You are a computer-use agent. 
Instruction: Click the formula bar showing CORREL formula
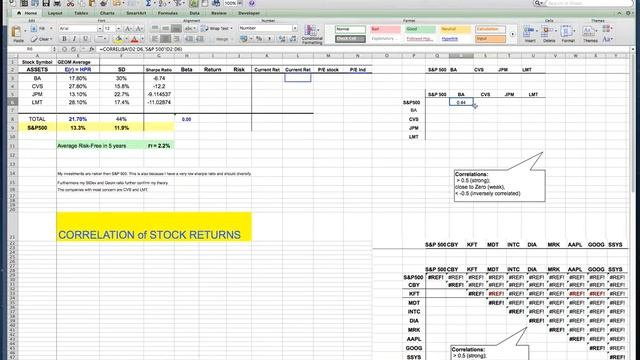pyautogui.click(x=363, y=49)
